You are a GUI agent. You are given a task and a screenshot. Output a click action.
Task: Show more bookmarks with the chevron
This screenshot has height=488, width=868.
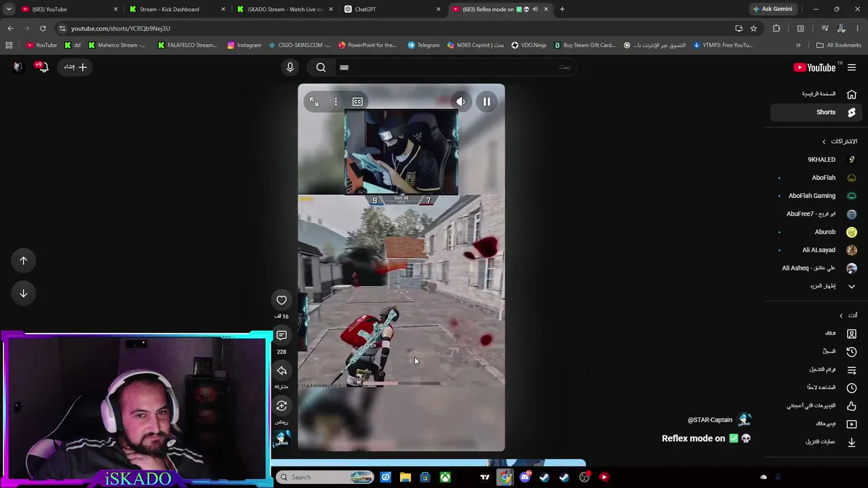point(798,45)
